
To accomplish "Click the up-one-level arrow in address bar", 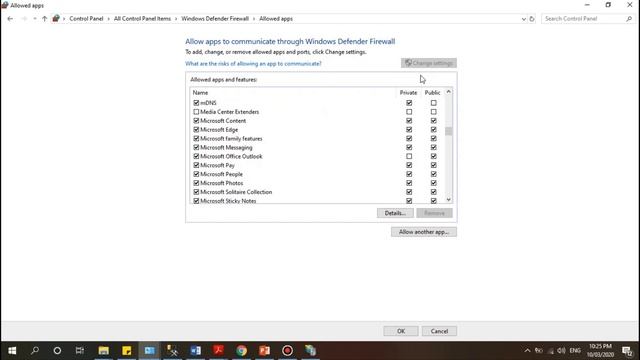I will click(44, 19).
